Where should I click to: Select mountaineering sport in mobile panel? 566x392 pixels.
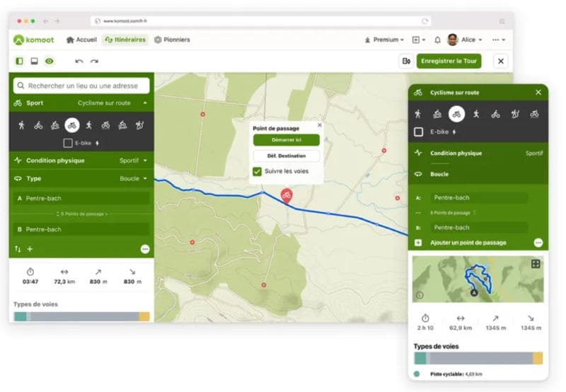point(515,114)
